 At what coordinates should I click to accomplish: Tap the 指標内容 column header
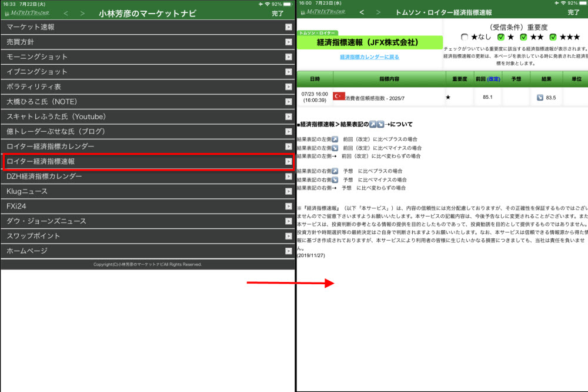(389, 79)
